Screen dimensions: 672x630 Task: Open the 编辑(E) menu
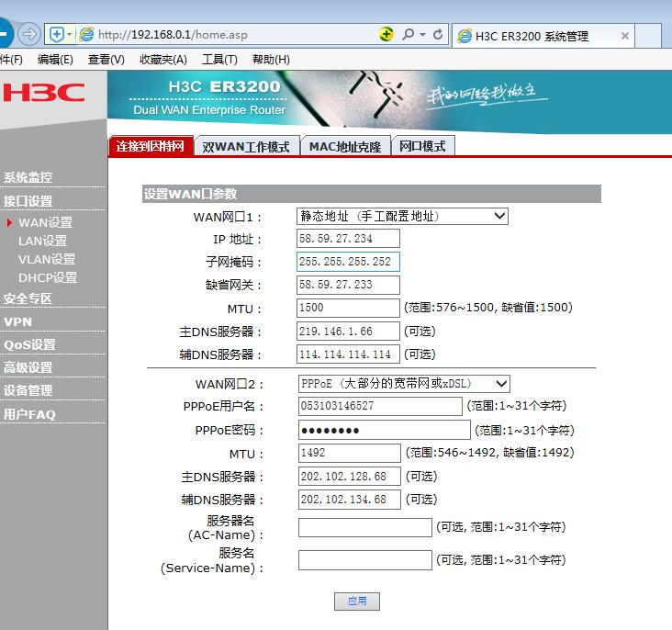(x=55, y=59)
